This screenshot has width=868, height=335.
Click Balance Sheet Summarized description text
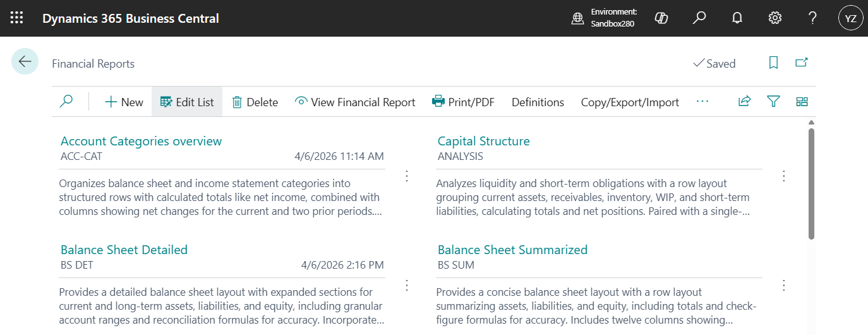[596, 306]
